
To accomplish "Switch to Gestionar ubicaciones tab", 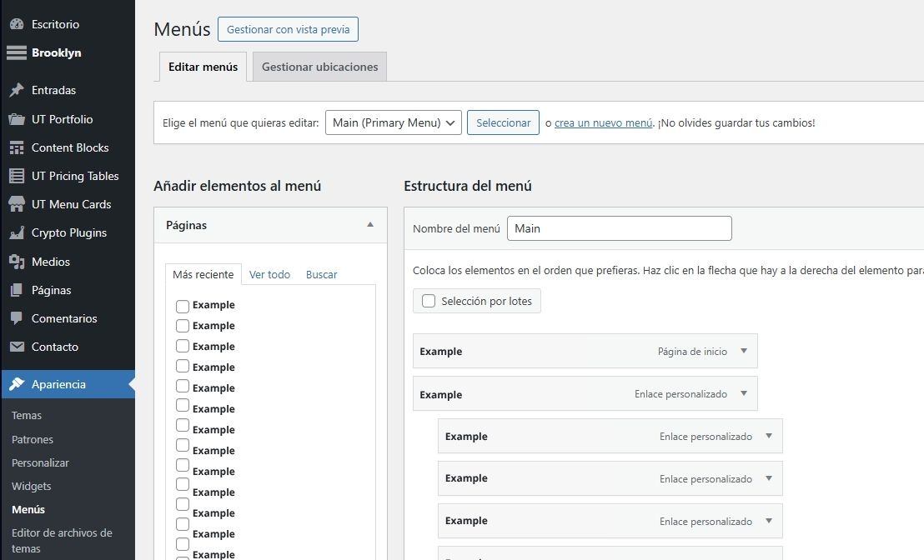I will coord(319,67).
